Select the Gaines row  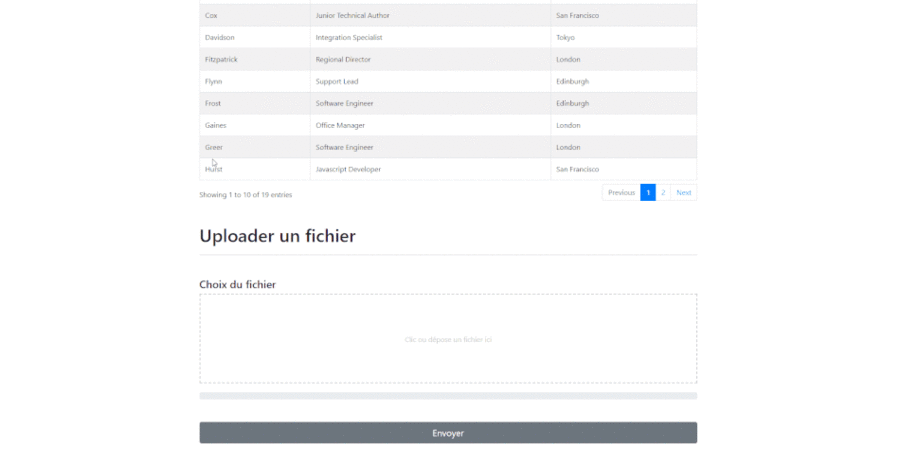pos(216,126)
